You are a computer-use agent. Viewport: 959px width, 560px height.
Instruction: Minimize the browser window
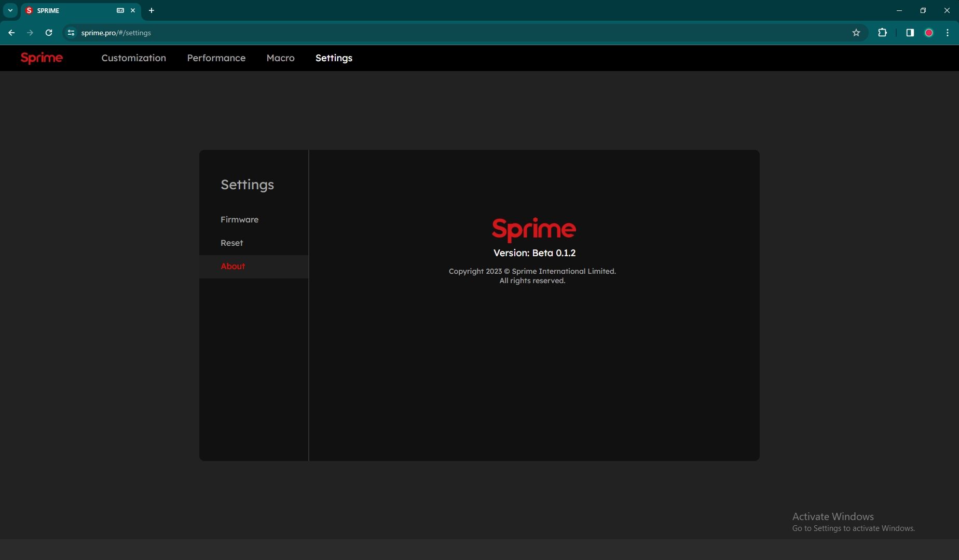click(899, 10)
